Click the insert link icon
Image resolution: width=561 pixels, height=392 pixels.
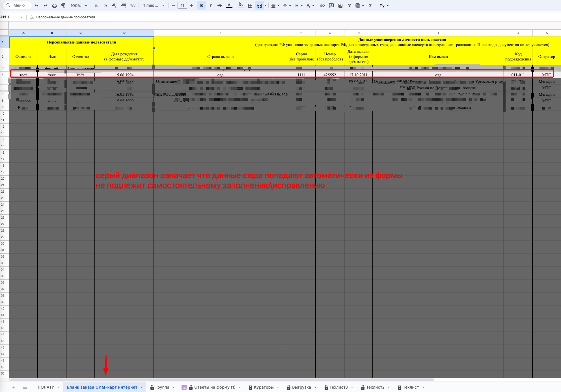tap(322, 6)
